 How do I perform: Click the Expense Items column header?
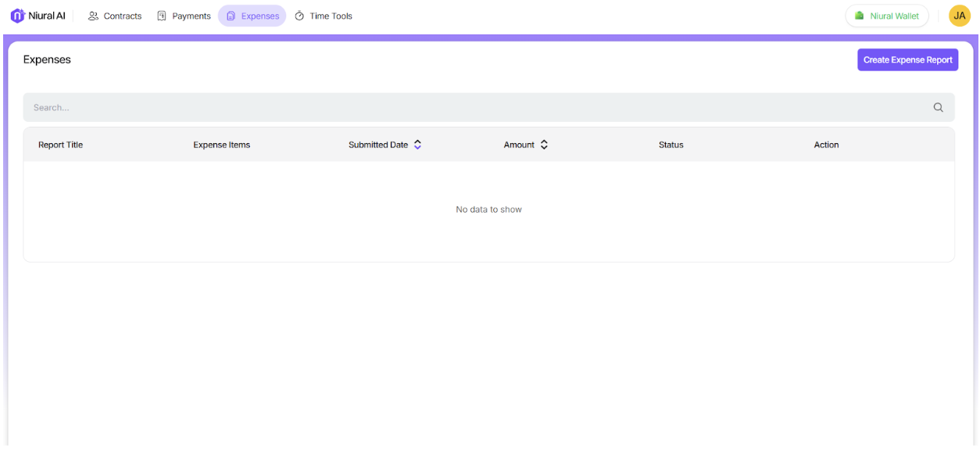tap(222, 145)
